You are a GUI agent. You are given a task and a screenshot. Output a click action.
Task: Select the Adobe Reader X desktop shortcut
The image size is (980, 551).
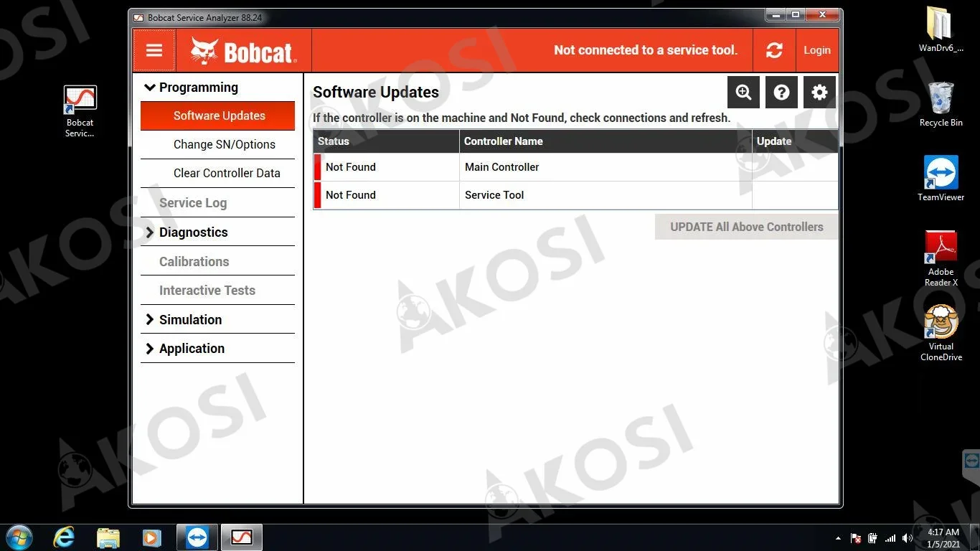[941, 258]
